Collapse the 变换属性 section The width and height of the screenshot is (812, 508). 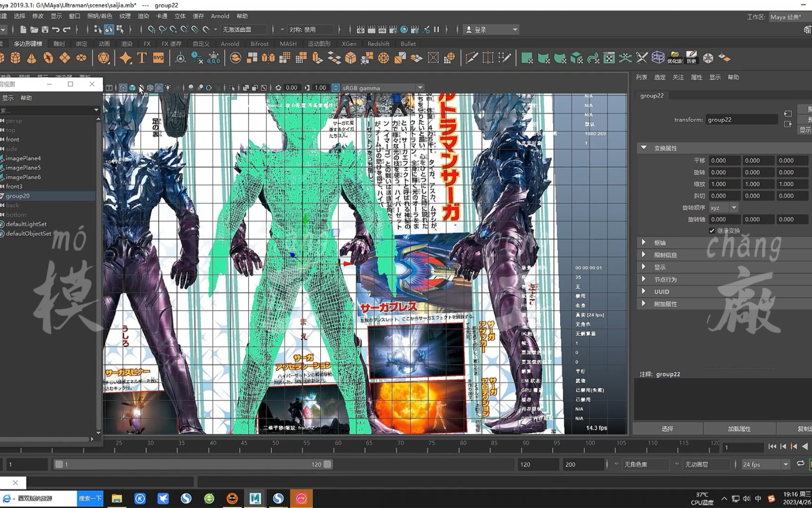[643, 148]
